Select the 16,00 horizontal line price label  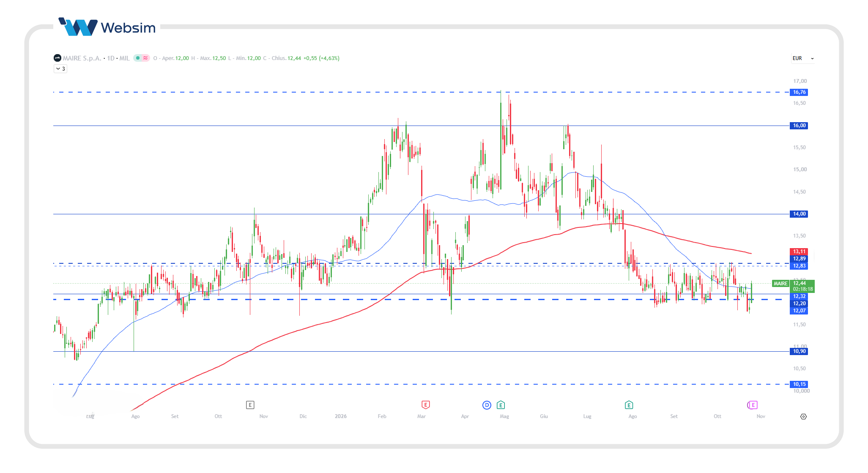[x=799, y=126]
